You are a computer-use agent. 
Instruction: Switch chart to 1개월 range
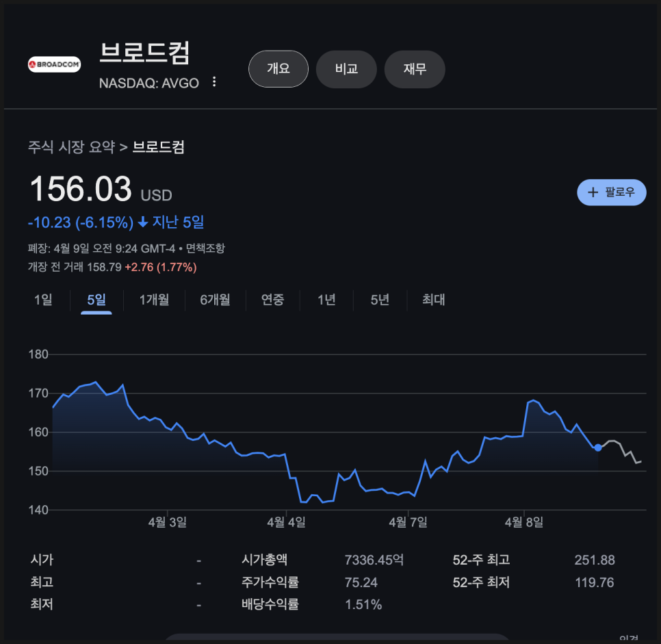(154, 300)
